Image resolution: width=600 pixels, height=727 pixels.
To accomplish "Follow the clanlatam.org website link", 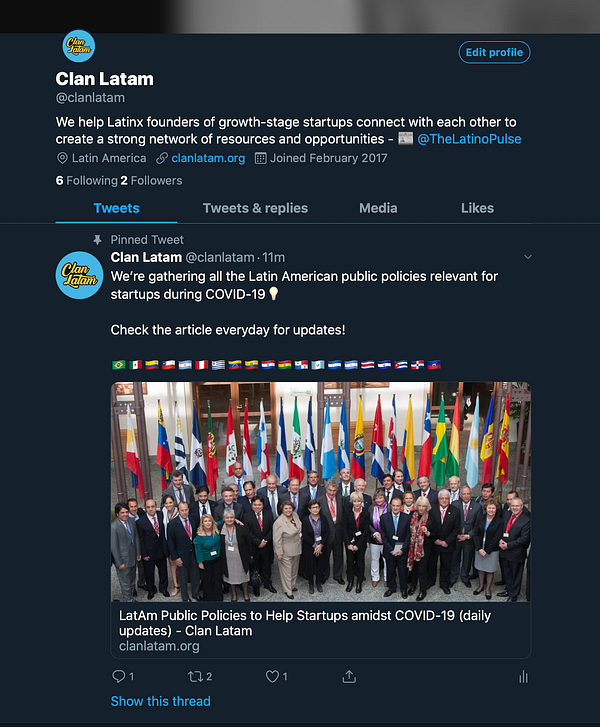I will point(208,158).
